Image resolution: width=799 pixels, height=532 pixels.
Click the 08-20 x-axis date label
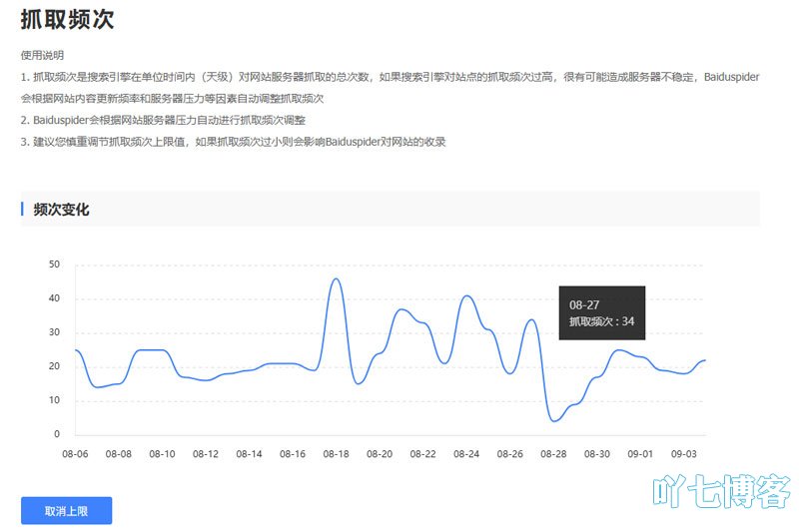point(380,453)
